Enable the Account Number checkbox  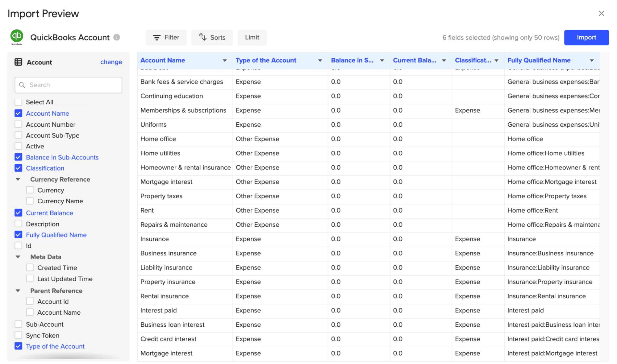coord(19,124)
